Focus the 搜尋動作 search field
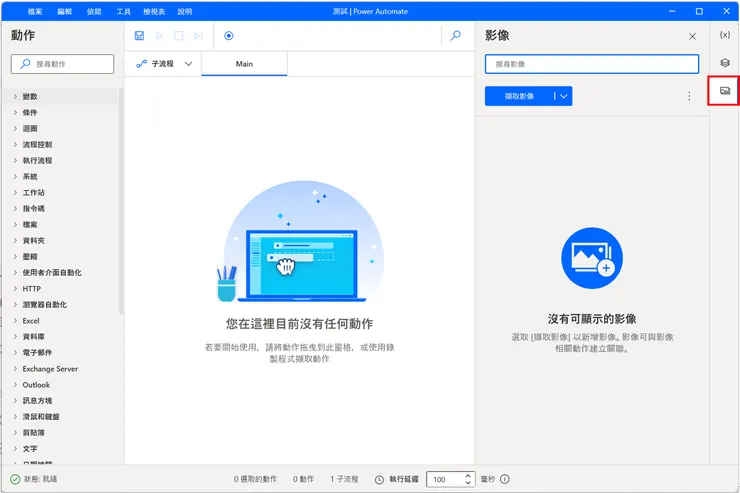Viewport: 740px width, 493px height. pyautogui.click(x=62, y=64)
